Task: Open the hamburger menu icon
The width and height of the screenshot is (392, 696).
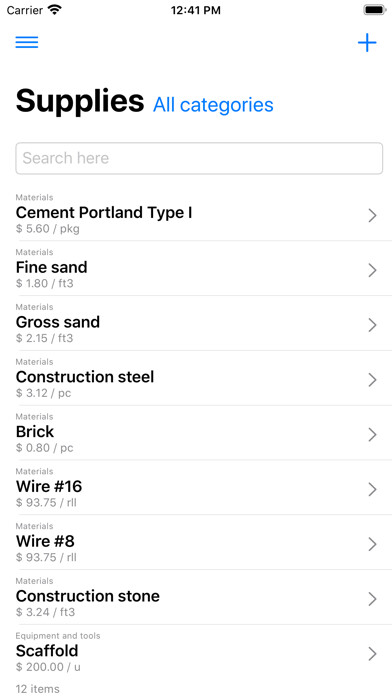Action: [x=27, y=42]
